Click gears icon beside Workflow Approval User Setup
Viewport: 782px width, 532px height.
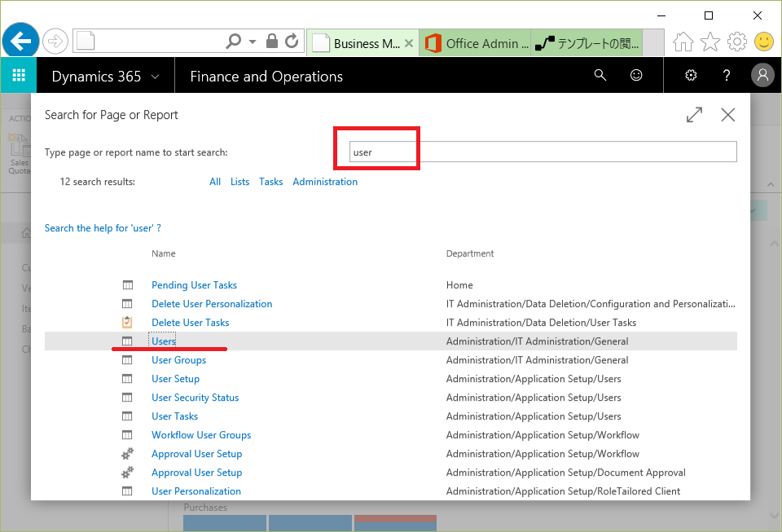128,454
